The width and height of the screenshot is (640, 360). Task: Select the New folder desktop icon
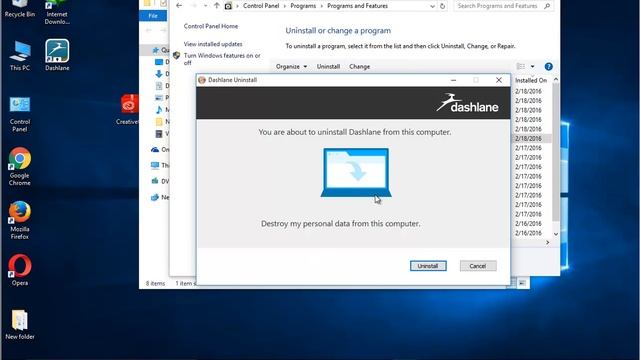20,325
